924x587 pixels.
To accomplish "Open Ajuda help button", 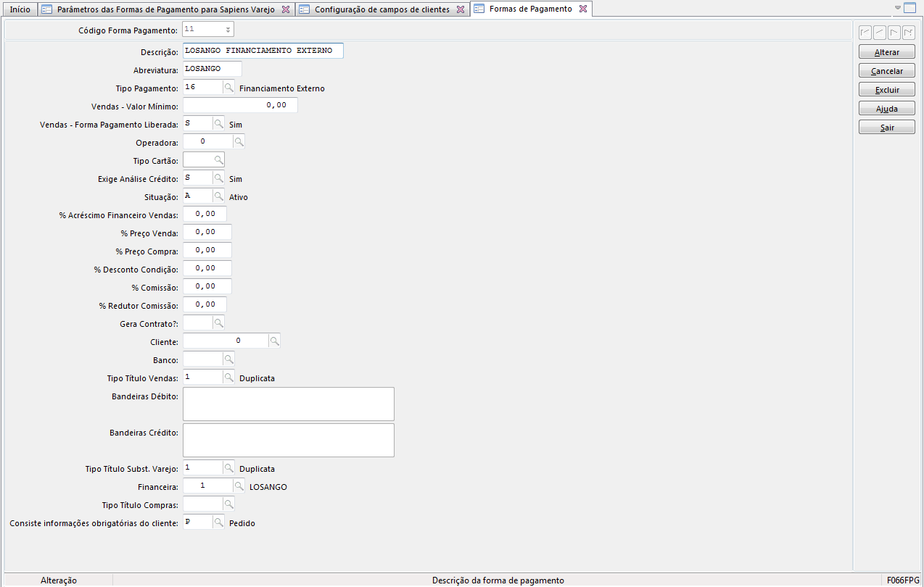I will [887, 109].
